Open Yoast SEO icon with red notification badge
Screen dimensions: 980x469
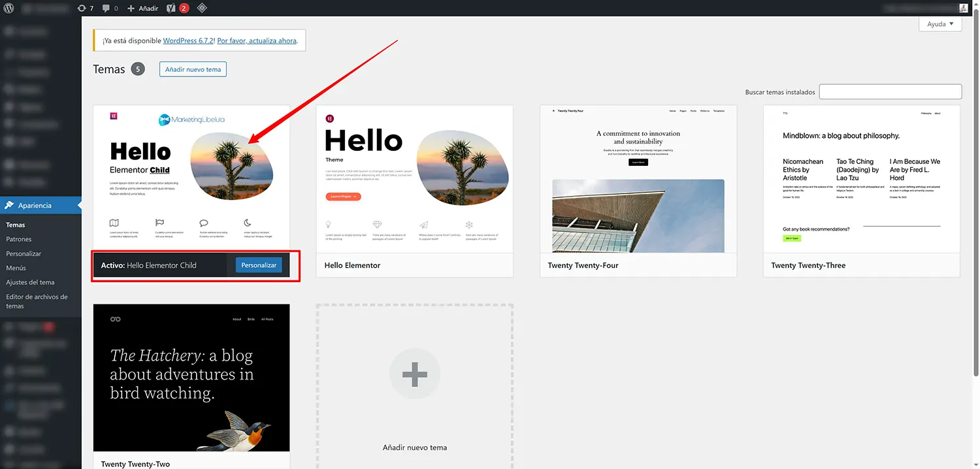click(x=171, y=8)
